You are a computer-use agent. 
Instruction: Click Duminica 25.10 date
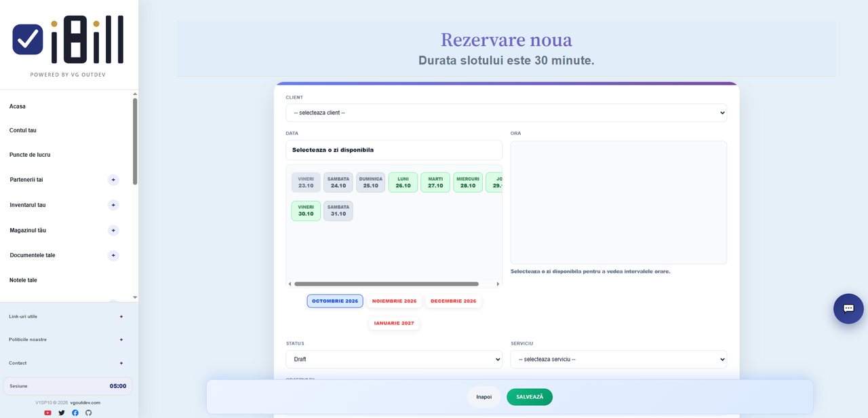click(371, 183)
